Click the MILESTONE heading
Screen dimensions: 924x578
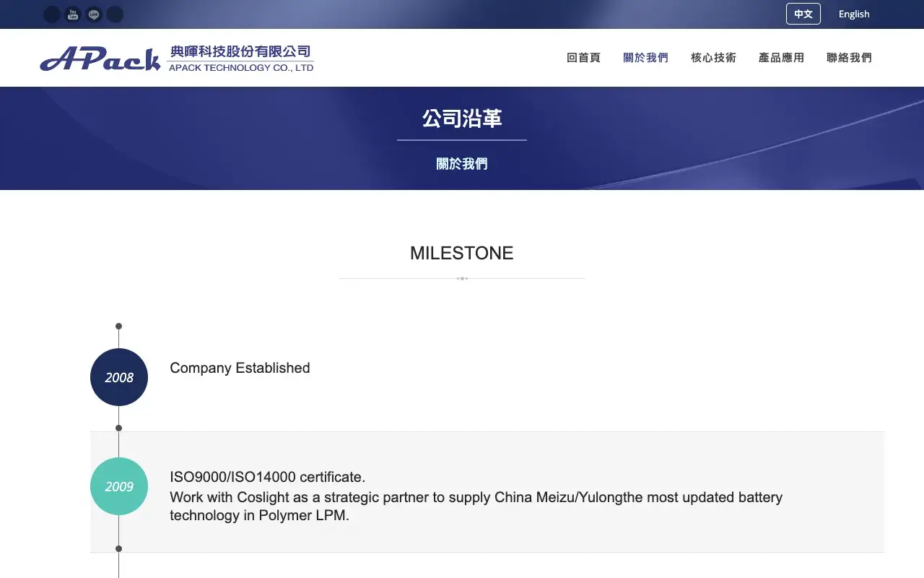click(462, 253)
